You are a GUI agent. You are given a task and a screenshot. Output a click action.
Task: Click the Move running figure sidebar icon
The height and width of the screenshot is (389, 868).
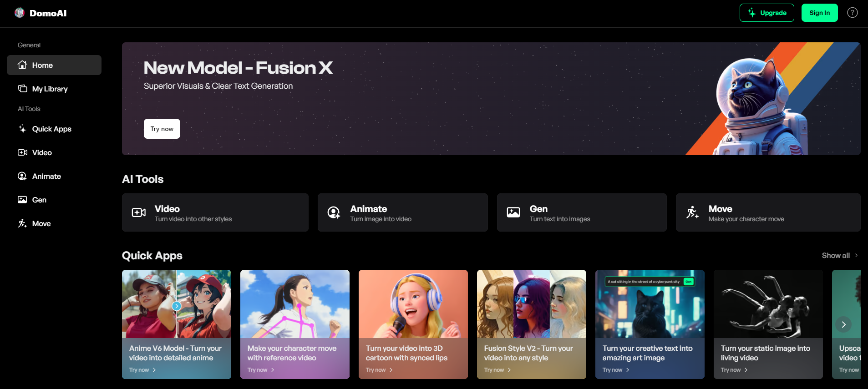(x=22, y=223)
